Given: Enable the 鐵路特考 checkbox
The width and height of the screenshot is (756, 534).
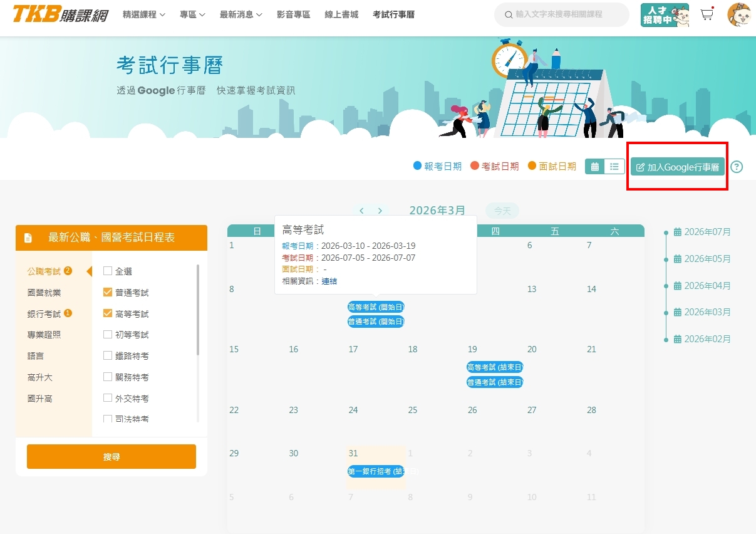Looking at the screenshot, I should pos(108,355).
